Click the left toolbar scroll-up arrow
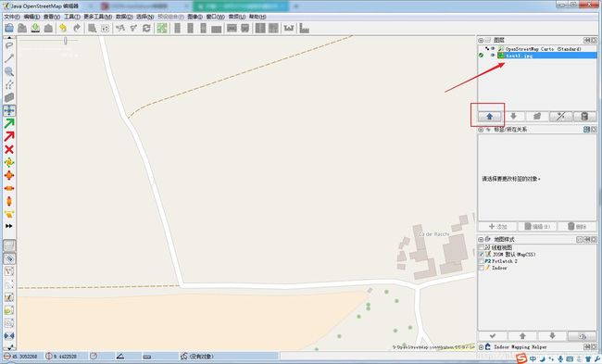This screenshot has height=364, width=602. pos(9,37)
